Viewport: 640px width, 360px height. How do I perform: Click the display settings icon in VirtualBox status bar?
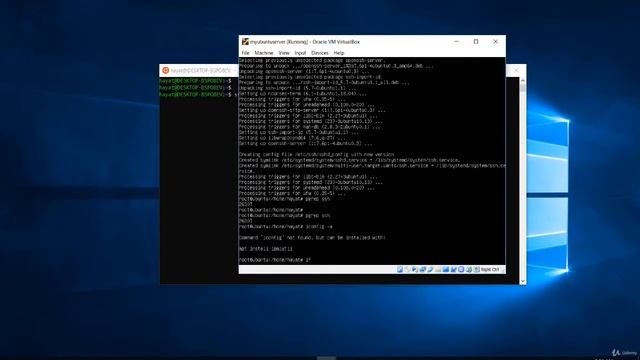point(446,269)
